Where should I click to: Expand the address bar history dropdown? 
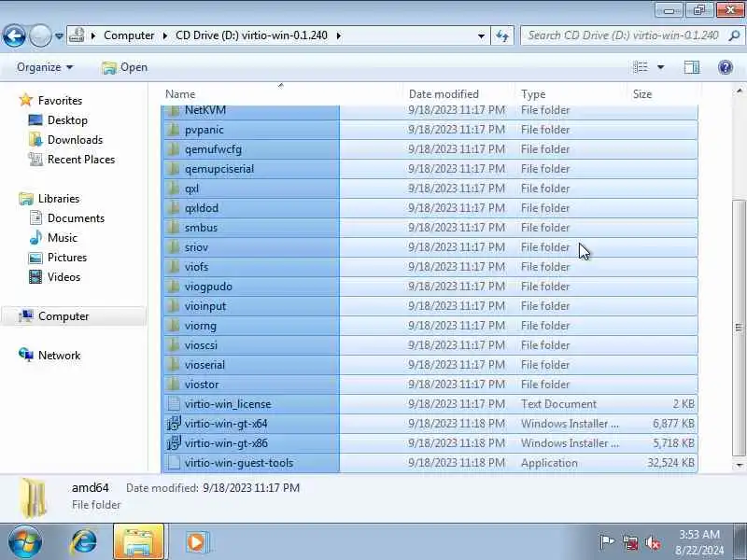click(x=481, y=35)
